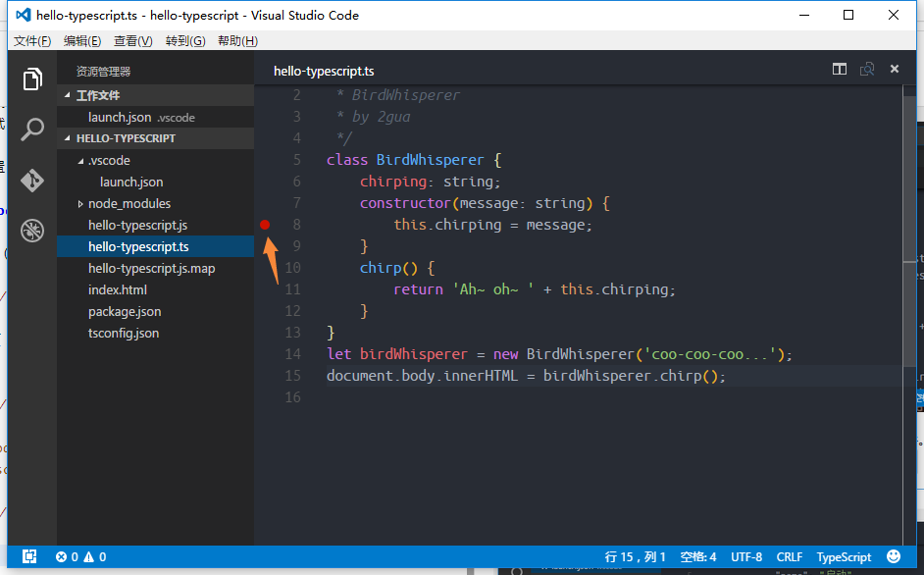Open the Source Control view
924x575 pixels.
coord(32,180)
